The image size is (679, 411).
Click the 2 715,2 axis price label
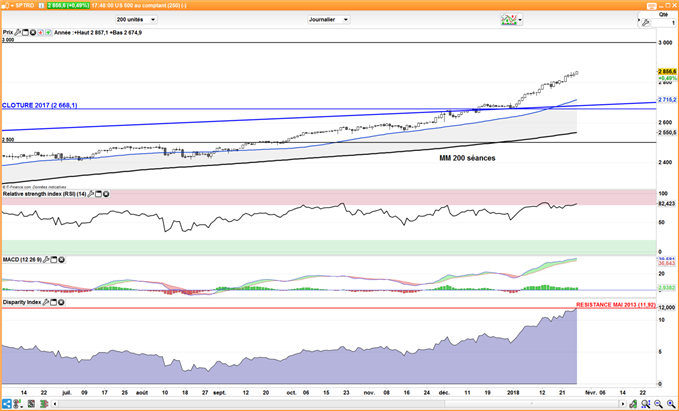tap(667, 100)
